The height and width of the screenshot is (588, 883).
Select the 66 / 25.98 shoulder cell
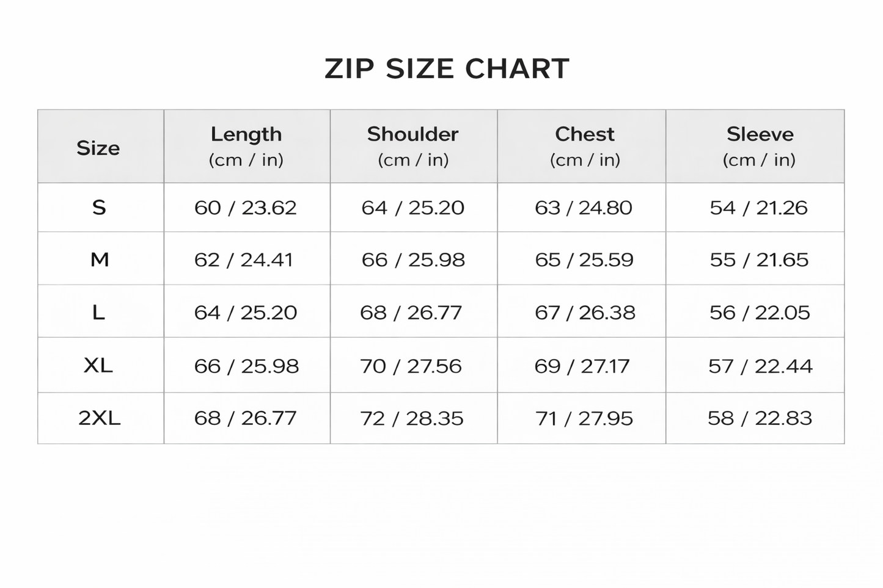pyautogui.click(x=413, y=260)
